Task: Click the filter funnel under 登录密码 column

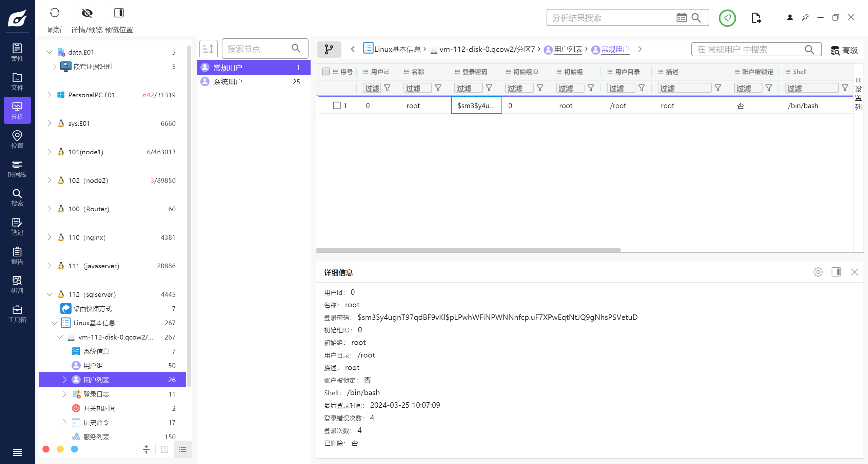Action: click(x=489, y=88)
